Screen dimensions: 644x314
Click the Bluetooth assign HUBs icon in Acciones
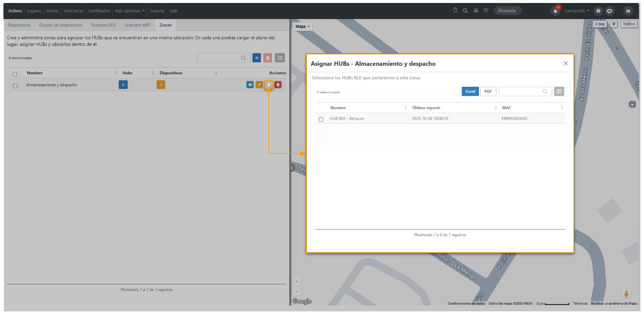tap(268, 85)
